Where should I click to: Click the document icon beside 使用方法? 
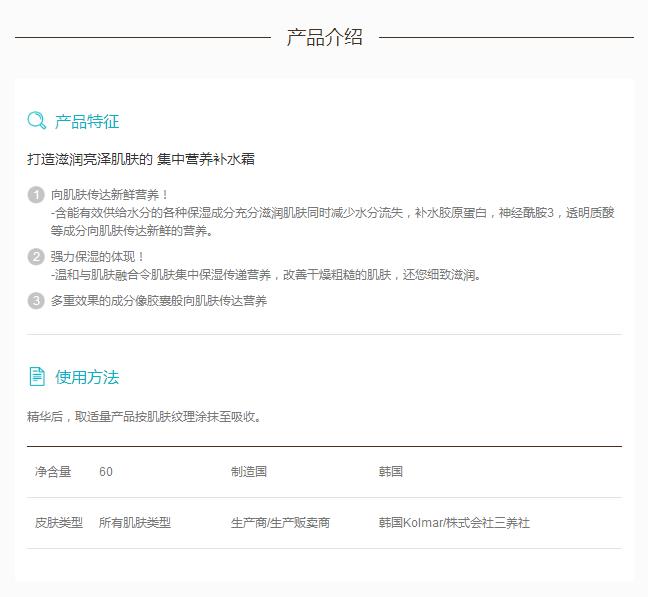click(x=37, y=377)
